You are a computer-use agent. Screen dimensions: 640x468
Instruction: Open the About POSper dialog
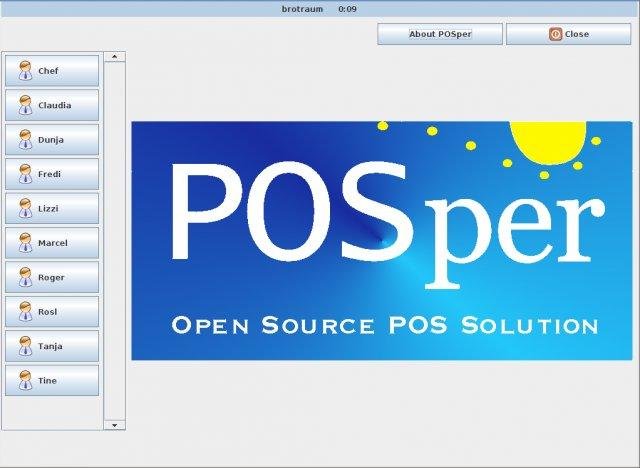(x=440, y=34)
